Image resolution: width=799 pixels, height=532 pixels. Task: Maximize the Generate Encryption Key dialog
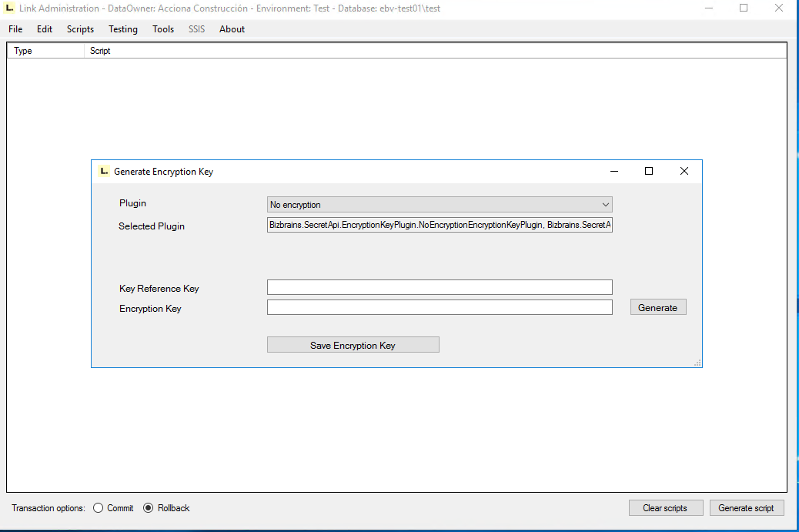(648, 172)
